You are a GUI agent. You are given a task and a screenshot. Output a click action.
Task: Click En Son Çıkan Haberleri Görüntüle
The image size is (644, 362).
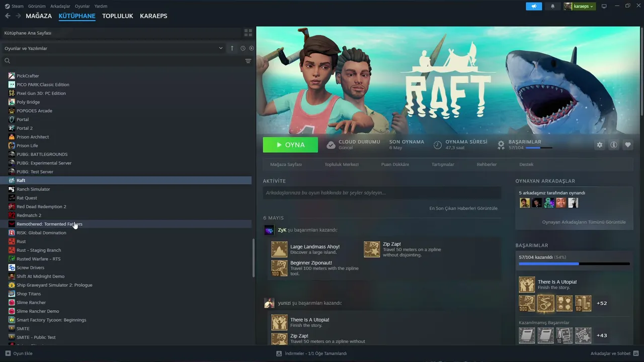tap(463, 208)
